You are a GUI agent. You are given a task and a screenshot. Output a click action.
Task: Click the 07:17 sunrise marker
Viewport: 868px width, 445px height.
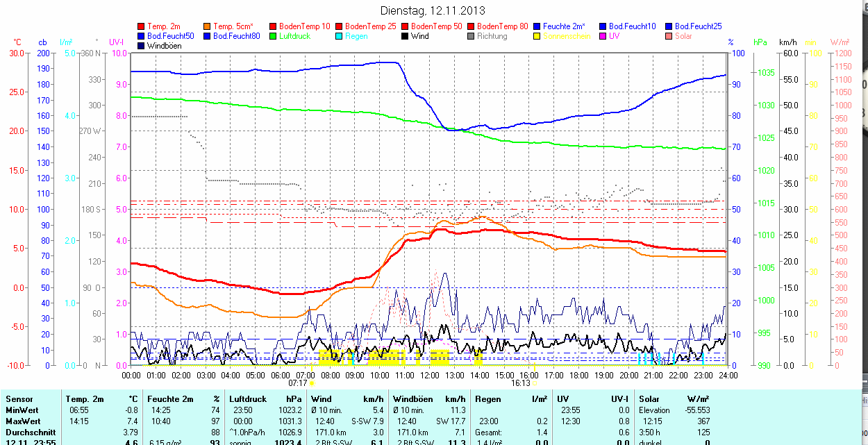point(297,383)
